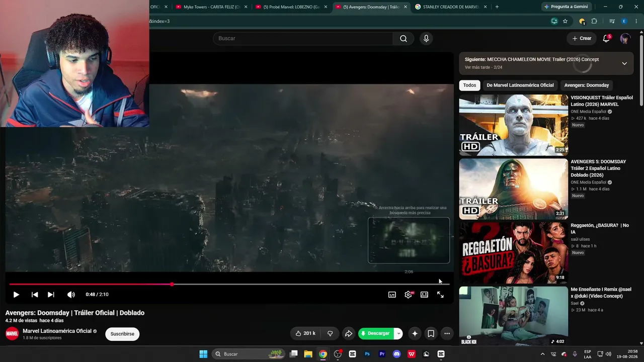Click the magnifying glass search button
Screen dimensions: 644x362
[x=404, y=39]
